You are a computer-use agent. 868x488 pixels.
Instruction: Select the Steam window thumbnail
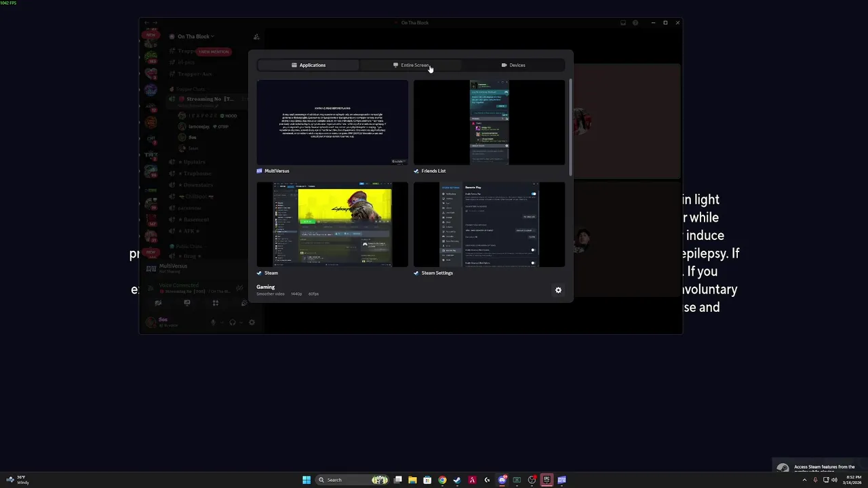[332, 224]
